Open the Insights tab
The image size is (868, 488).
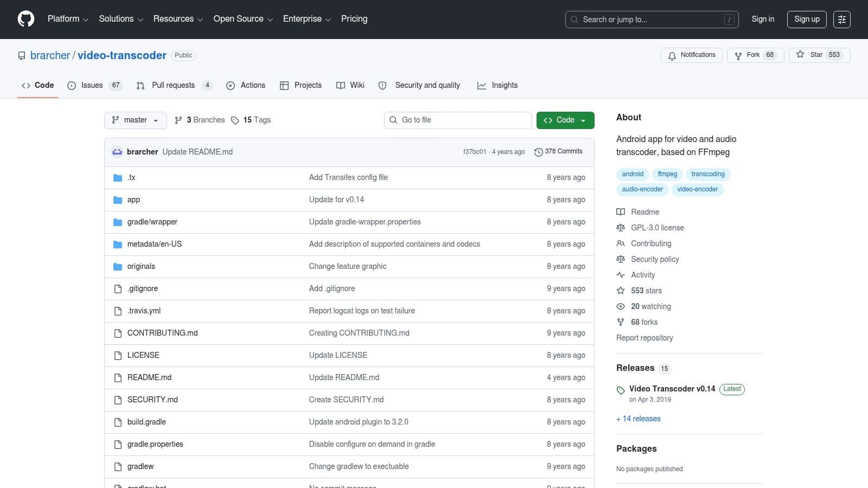coord(497,85)
